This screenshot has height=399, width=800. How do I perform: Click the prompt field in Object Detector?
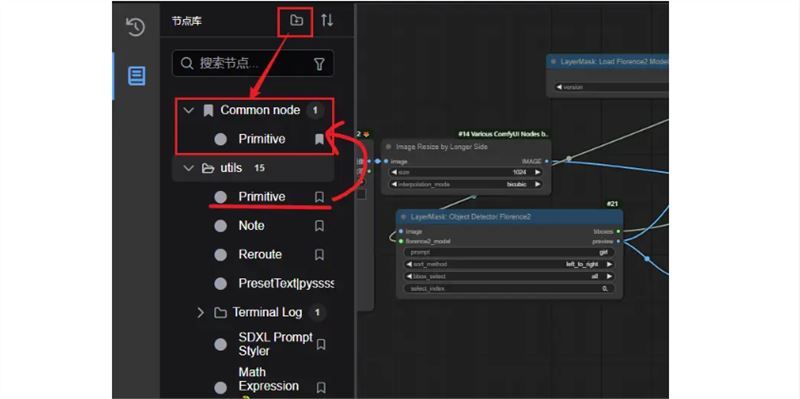(509, 252)
